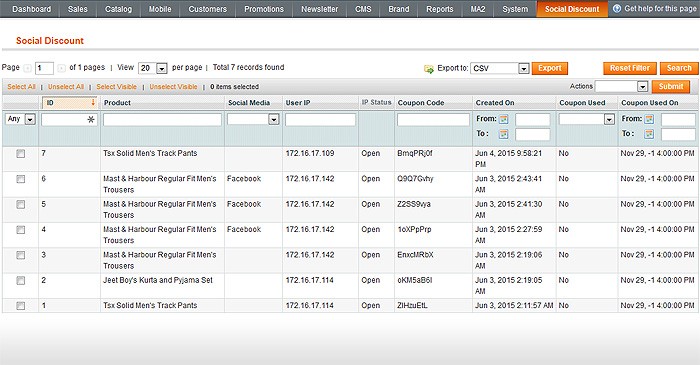Open the Promotions menu
This screenshot has width=700, height=365.
[x=264, y=9]
